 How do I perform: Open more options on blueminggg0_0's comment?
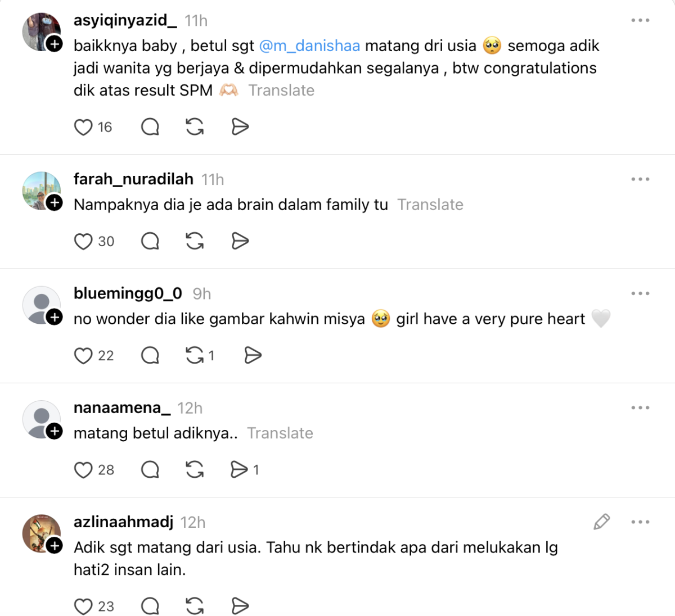640,293
